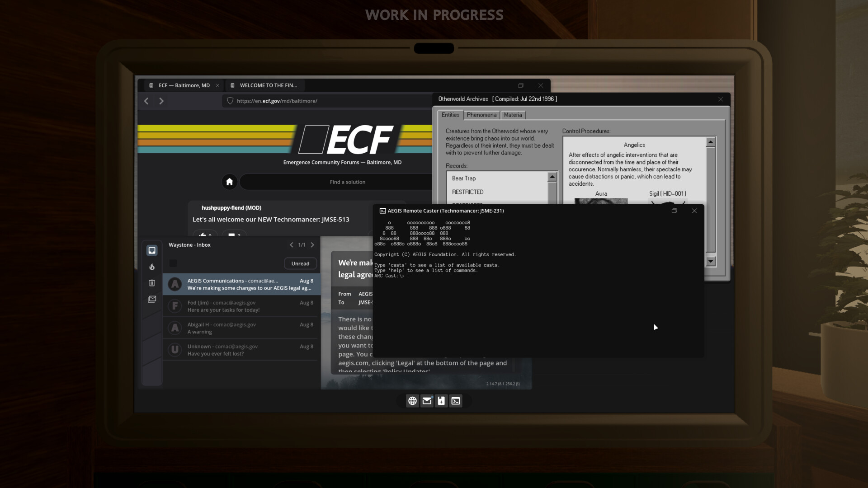
Task: Click the AEGIS Remote Caster terminal icon
Action: point(382,211)
